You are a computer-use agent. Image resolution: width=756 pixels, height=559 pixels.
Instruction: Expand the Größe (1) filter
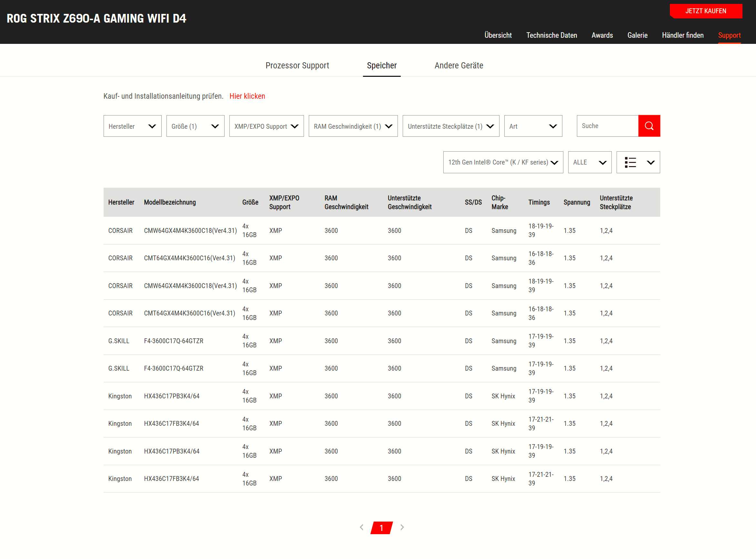[x=195, y=126]
